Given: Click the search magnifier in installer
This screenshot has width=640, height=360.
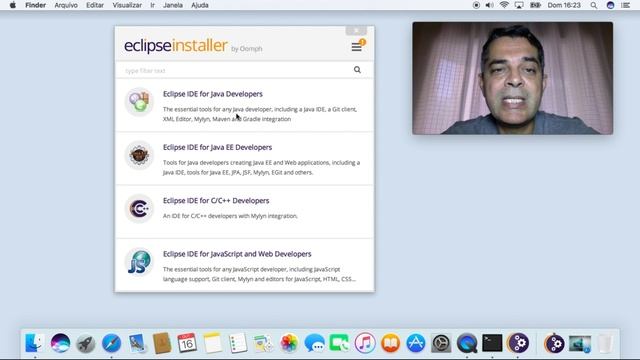Looking at the screenshot, I should tap(357, 70).
